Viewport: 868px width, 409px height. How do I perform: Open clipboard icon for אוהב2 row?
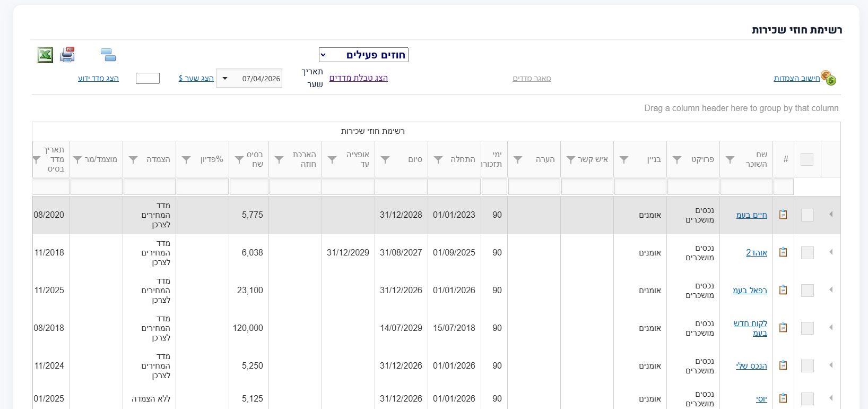pos(783,252)
